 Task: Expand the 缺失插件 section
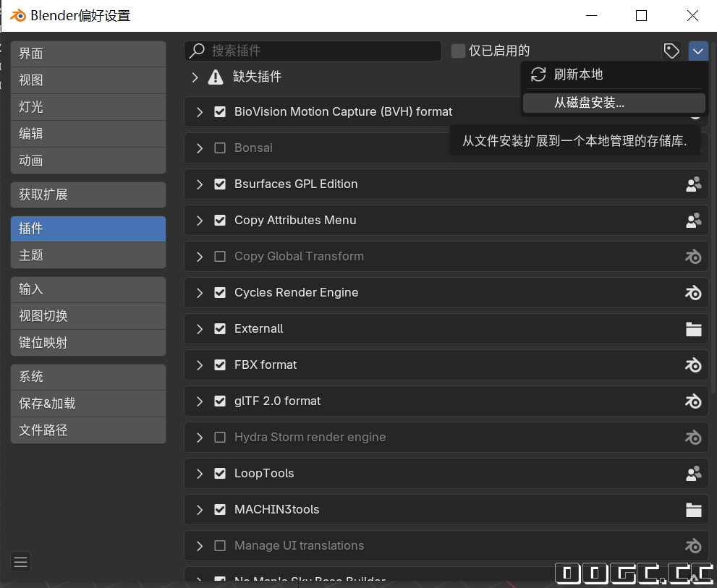coord(195,77)
